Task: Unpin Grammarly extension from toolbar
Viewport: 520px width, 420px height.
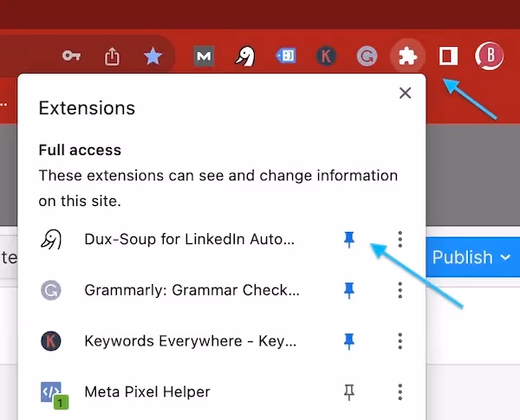Action: [x=349, y=290]
